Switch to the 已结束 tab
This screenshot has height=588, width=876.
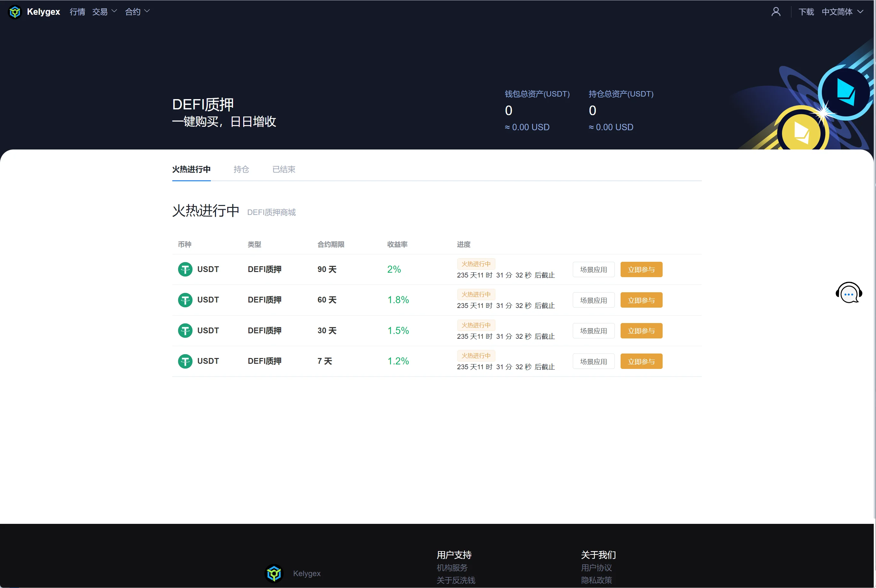(x=284, y=169)
